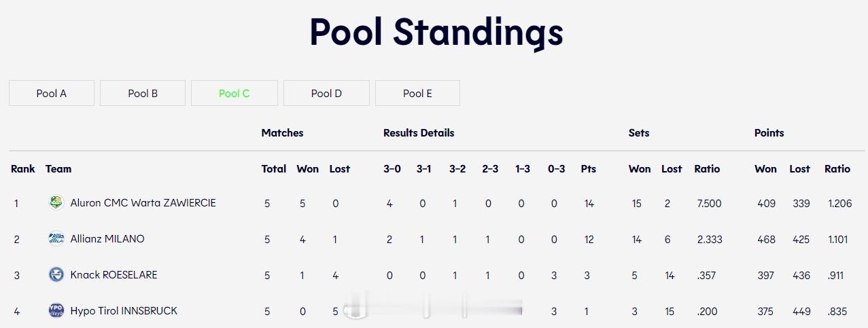Switch to the Pool B tab
Screen dimensions: 868x328
point(143,93)
